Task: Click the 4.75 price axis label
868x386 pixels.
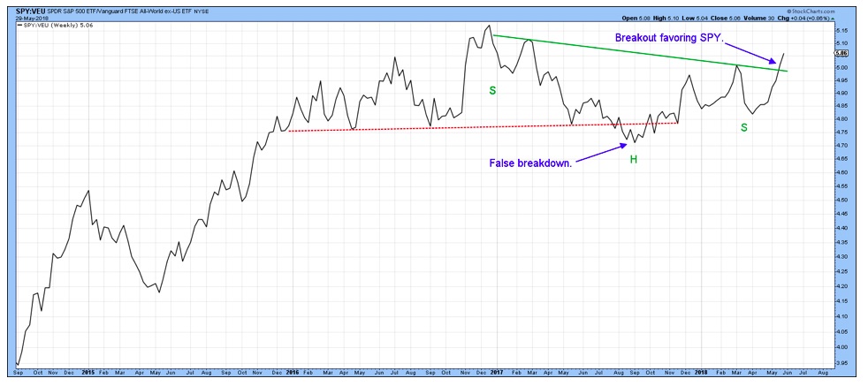Action: click(841, 132)
